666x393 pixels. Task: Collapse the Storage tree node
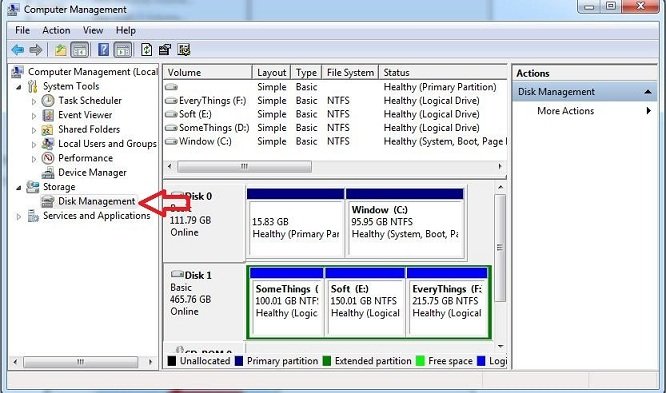pyautogui.click(x=19, y=188)
